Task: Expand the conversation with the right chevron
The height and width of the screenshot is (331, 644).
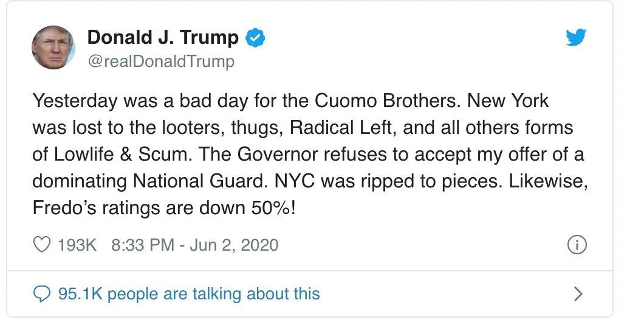Action: click(x=578, y=294)
